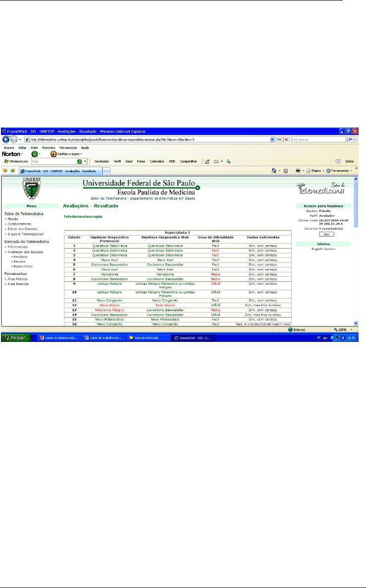The width and height of the screenshot is (366, 588).
Task: Click the UNIFESP shield logo
Action: [31, 188]
